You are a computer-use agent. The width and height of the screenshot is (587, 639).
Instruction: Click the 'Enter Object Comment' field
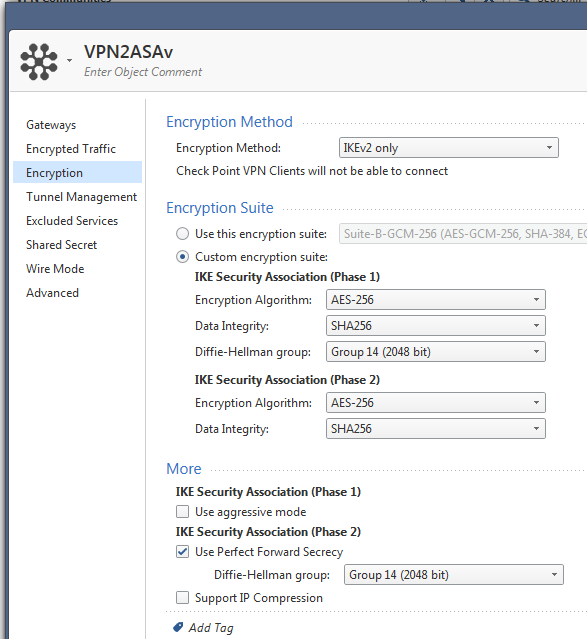(143, 72)
